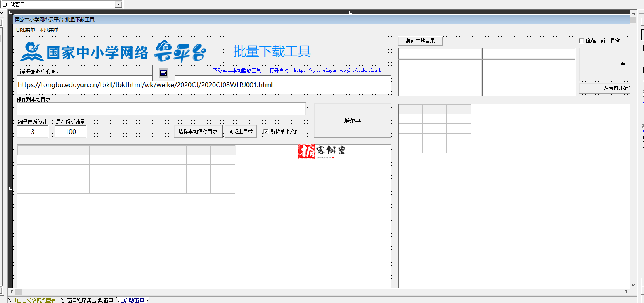This screenshot has height=303, width=644.
Task: Click the 保存到本地目录 input field
Action: click(x=161, y=109)
